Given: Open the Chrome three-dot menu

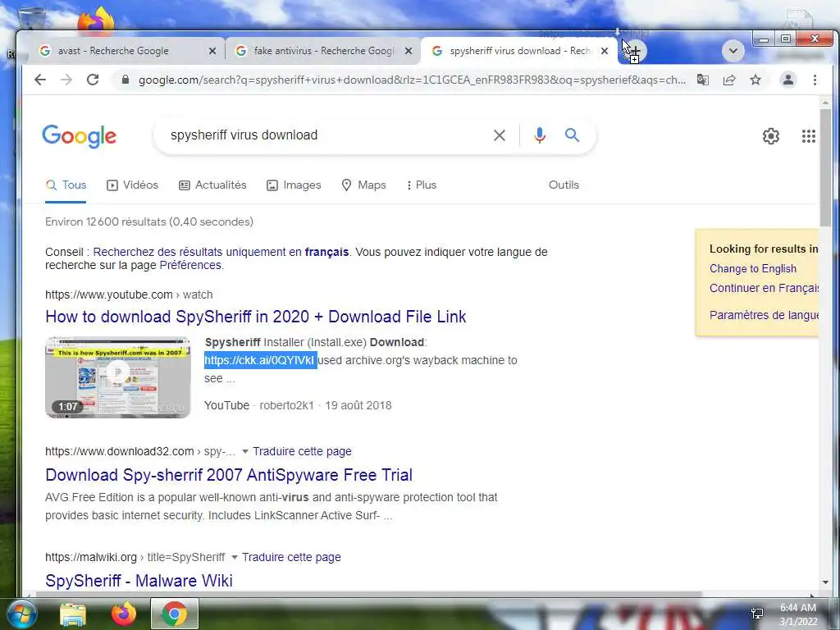Looking at the screenshot, I should point(815,80).
